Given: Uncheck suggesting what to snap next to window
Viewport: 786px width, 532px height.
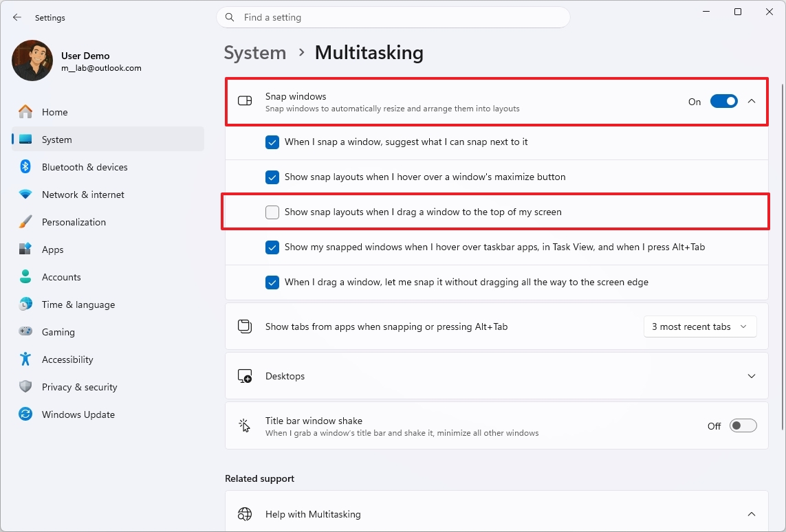Looking at the screenshot, I should point(272,142).
